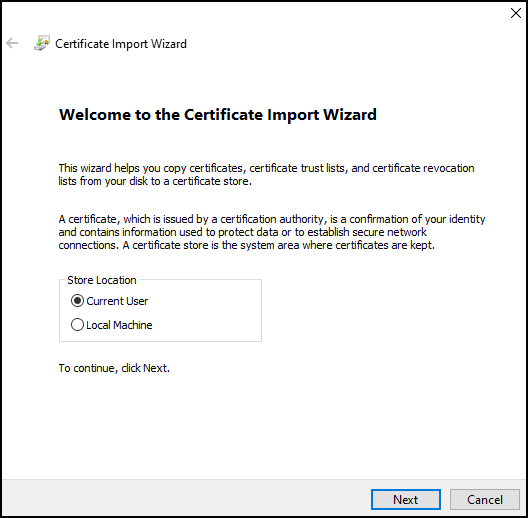Click the "Welcome to the Certificate Import Wizard" heading
The width and height of the screenshot is (528, 518).
218,115
